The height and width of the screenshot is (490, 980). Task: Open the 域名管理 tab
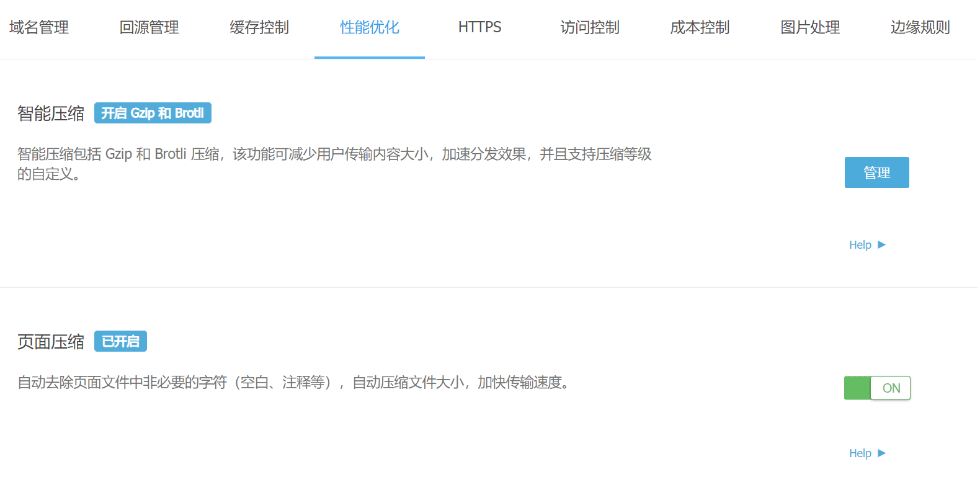(39, 27)
